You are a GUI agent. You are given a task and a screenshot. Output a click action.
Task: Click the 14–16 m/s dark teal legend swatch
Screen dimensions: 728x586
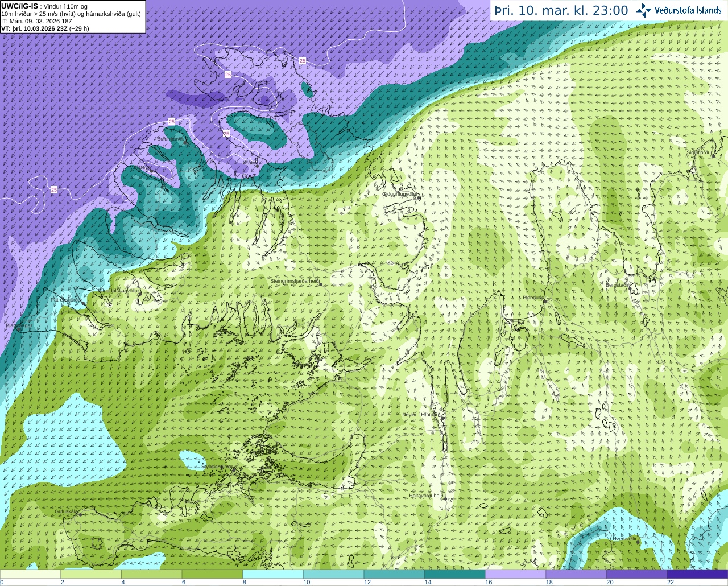point(455,574)
